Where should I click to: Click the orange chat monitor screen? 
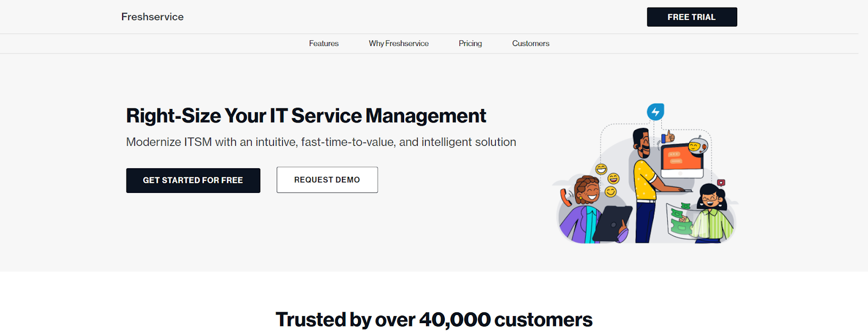(682, 157)
